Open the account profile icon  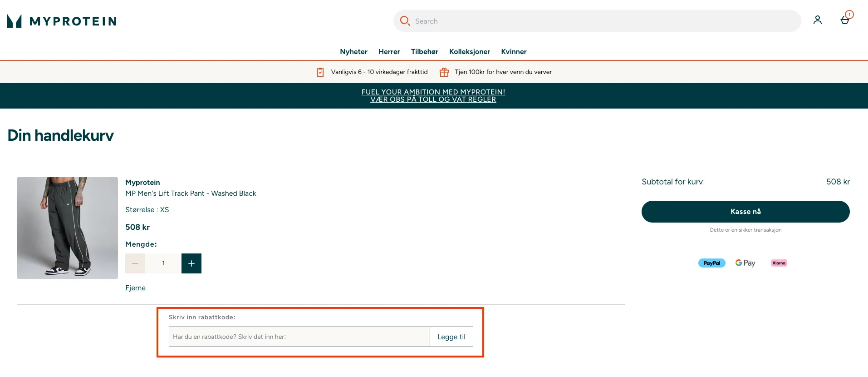(818, 20)
